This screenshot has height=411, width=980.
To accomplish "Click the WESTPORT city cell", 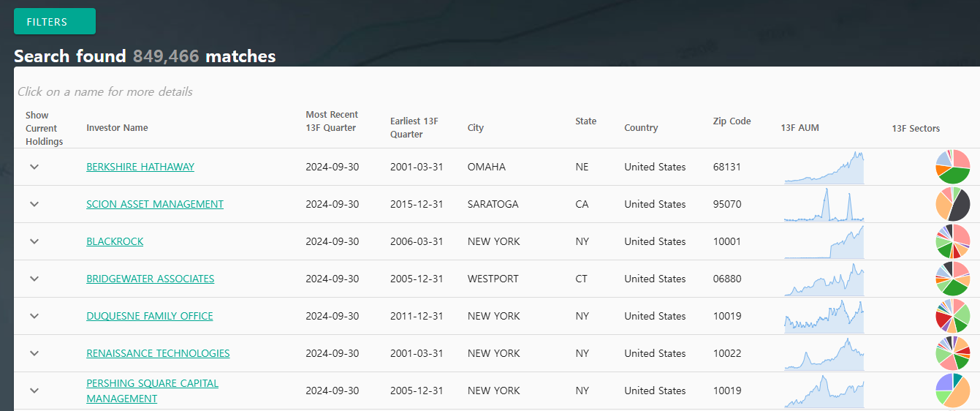I will pos(493,279).
